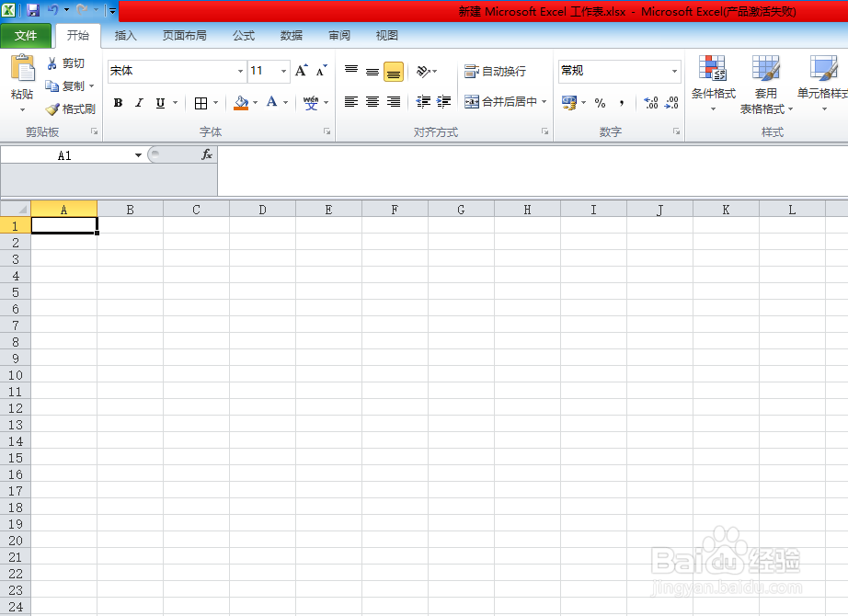Click the insert function fx icon
Screen dimensions: 848x616
pyautogui.click(x=207, y=154)
